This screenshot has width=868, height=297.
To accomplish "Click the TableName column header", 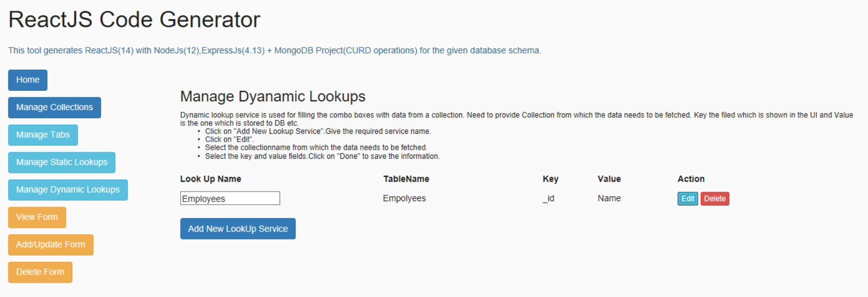I will tap(406, 179).
